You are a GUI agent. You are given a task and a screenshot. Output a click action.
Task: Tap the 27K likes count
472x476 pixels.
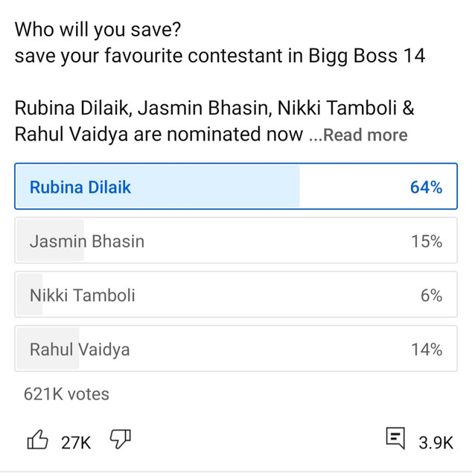(76, 443)
